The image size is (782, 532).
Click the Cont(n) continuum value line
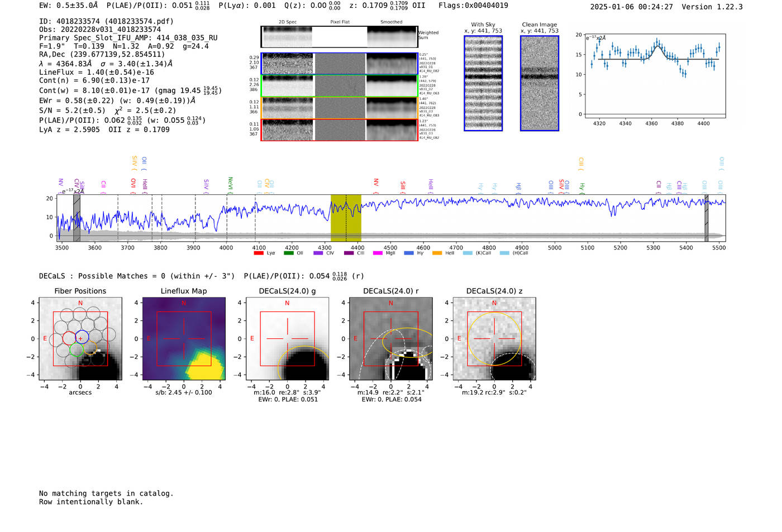click(94, 80)
